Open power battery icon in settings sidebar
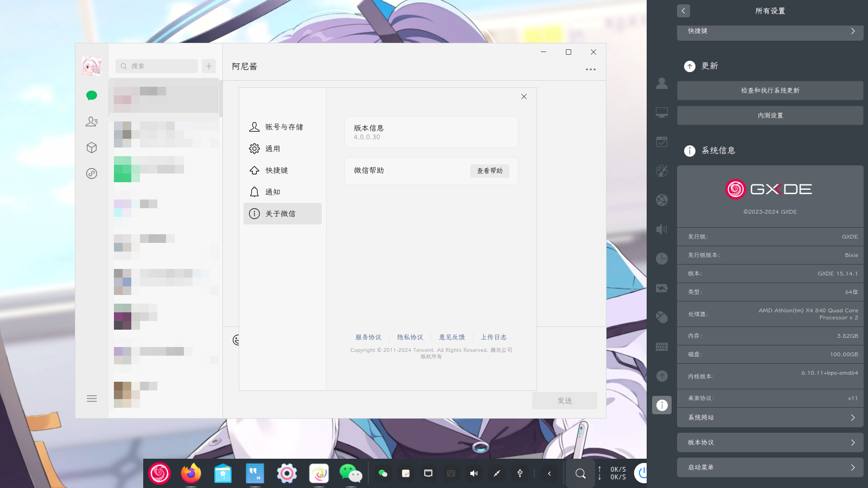 pos(662,288)
